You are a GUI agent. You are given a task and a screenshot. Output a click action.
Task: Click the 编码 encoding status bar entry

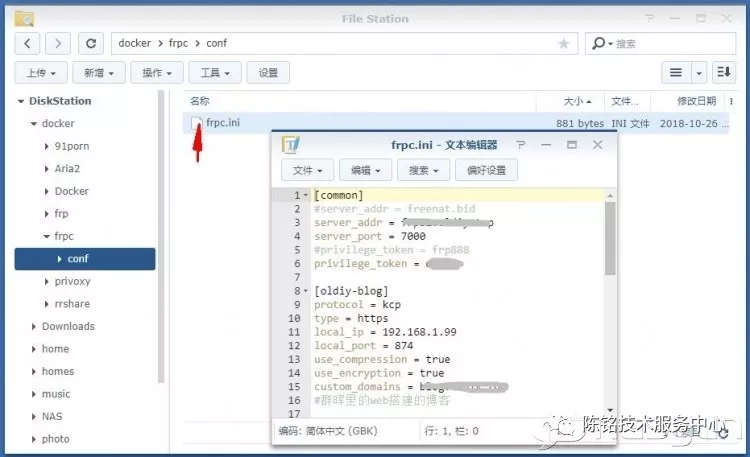[328, 431]
